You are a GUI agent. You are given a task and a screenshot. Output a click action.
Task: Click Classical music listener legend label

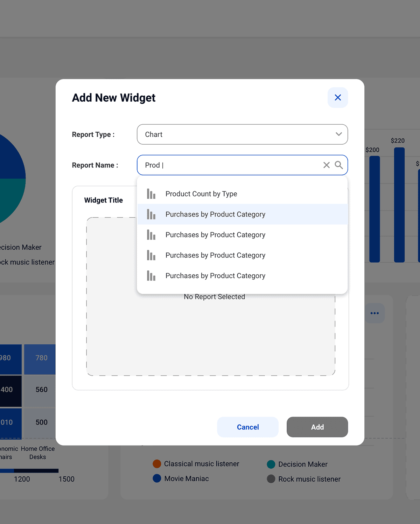pyautogui.click(x=202, y=464)
